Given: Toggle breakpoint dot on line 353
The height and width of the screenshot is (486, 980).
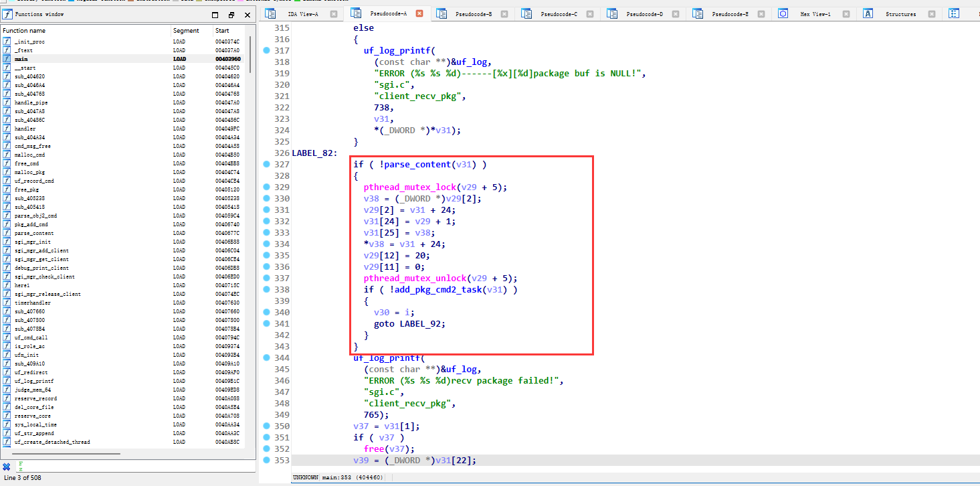Looking at the screenshot, I should (x=266, y=460).
